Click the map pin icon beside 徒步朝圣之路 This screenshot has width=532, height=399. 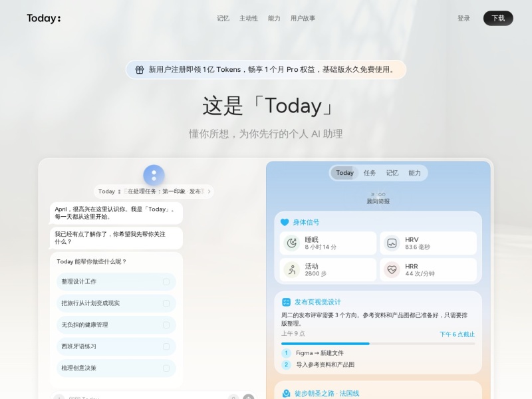[x=287, y=394]
